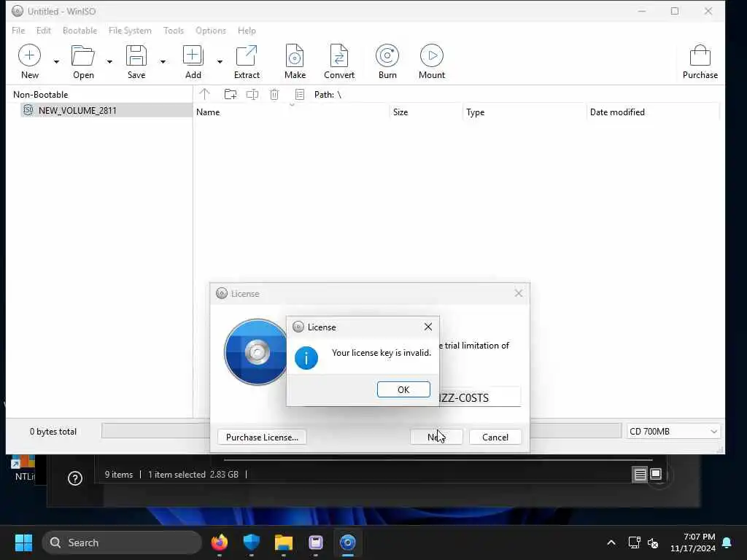Click the 0 bytes total status text
747x560 pixels.
tap(53, 432)
